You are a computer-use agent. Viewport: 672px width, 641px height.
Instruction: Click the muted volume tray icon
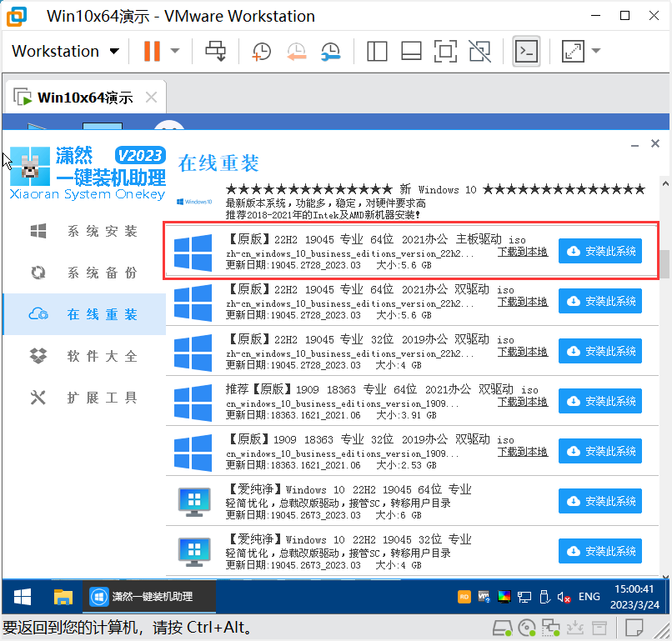[x=564, y=597]
